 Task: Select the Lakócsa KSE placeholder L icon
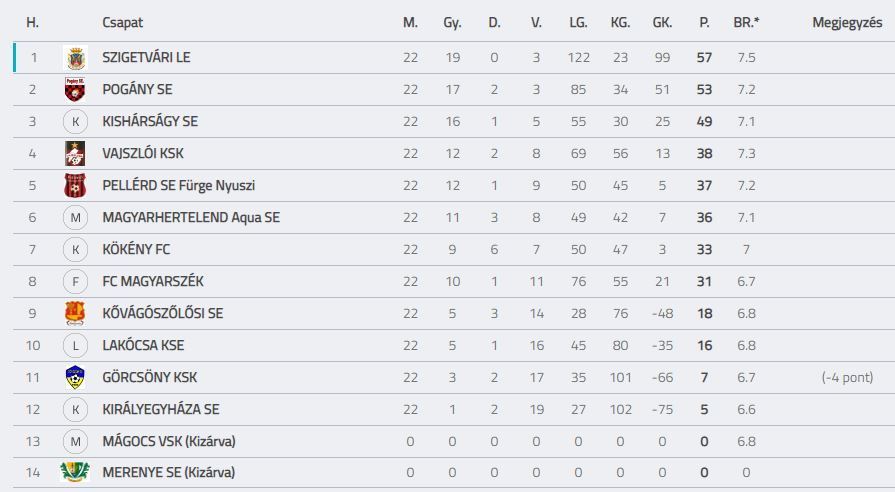[x=75, y=345]
